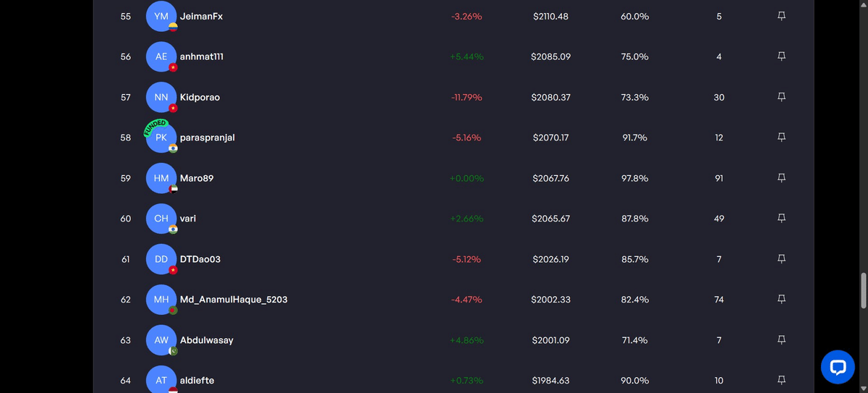Open trader Kidporao profile name
The height and width of the screenshot is (393, 868).
tap(200, 97)
